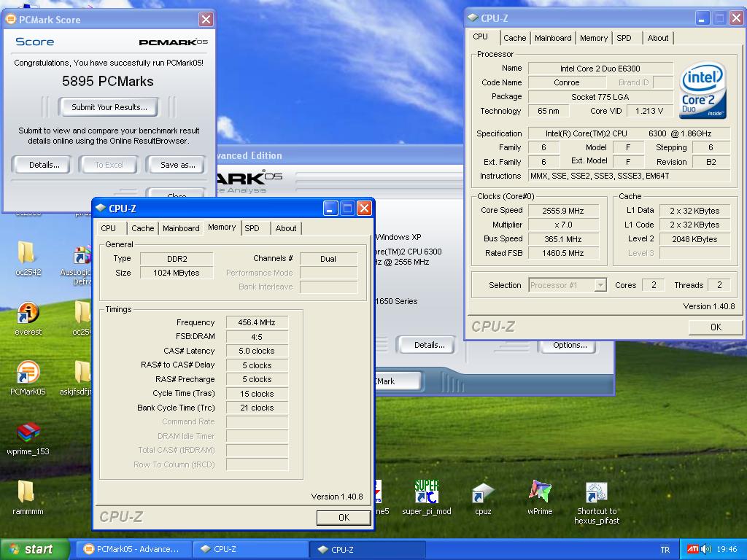
Task: Open the Windows start button
Action: (35, 549)
